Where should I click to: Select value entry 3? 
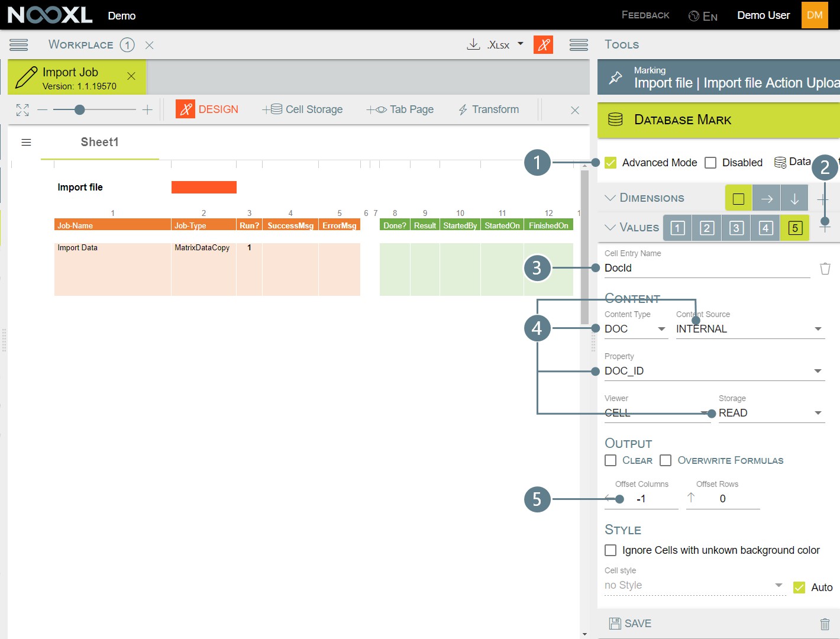coord(736,228)
